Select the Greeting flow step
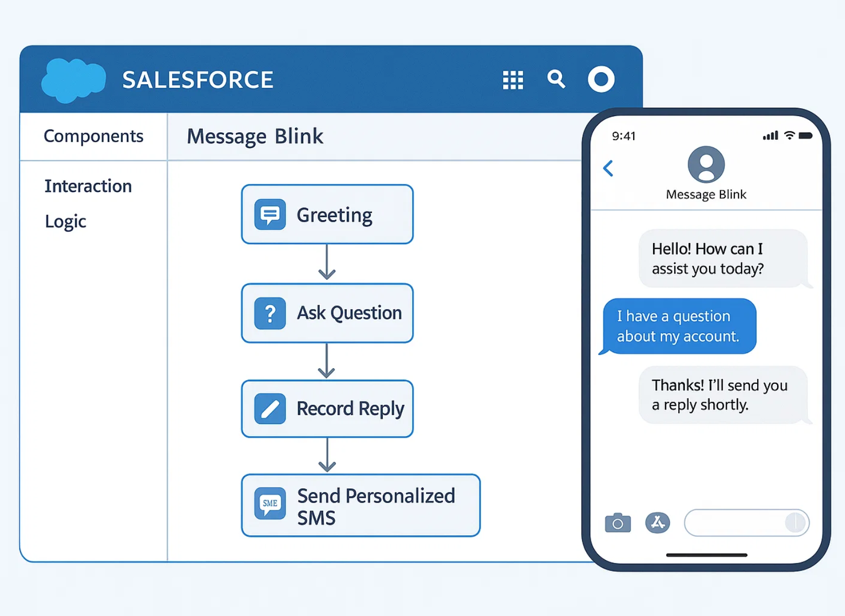 (x=327, y=214)
